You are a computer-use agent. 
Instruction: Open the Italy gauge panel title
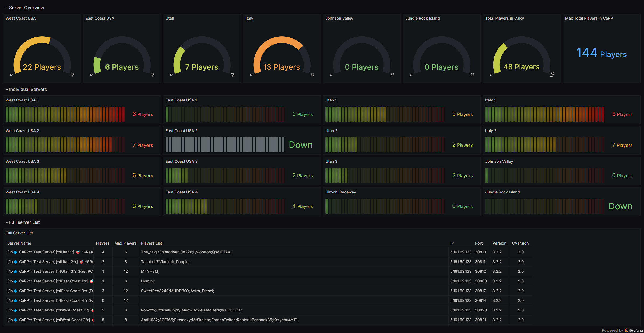point(249,18)
